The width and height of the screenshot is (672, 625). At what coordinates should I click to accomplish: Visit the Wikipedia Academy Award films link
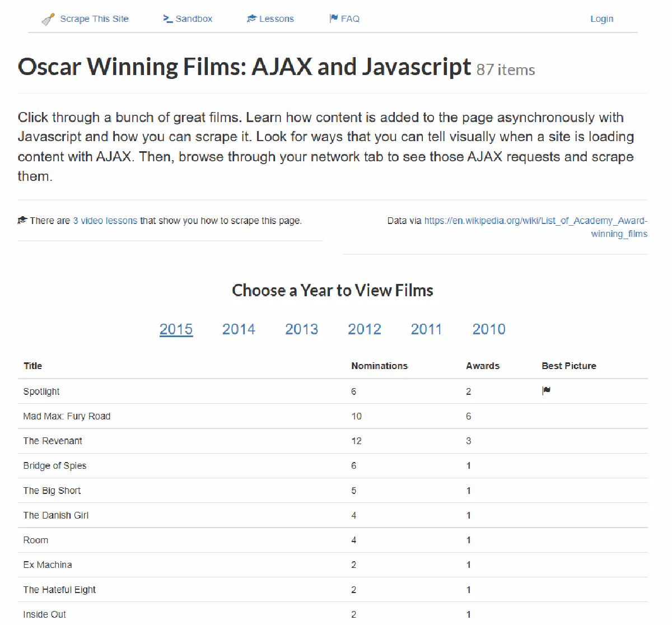(x=535, y=221)
